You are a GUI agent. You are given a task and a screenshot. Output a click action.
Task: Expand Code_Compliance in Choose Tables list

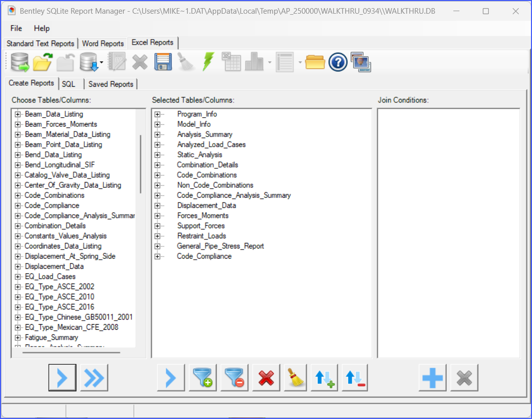pyautogui.click(x=18, y=206)
